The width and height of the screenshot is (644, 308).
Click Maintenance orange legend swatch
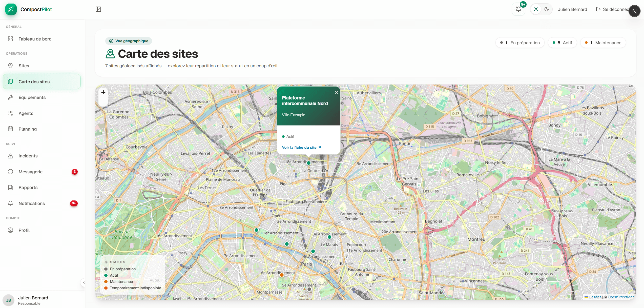pos(106,282)
